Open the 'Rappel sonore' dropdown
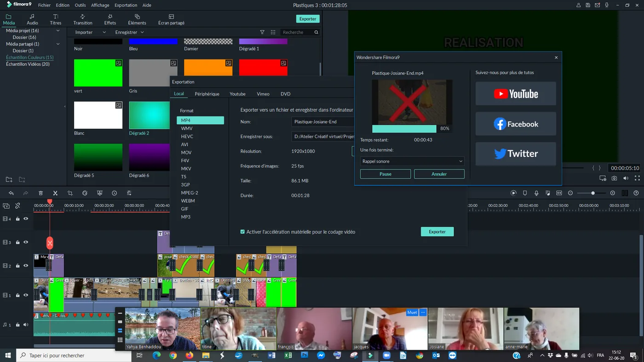 [412, 161]
